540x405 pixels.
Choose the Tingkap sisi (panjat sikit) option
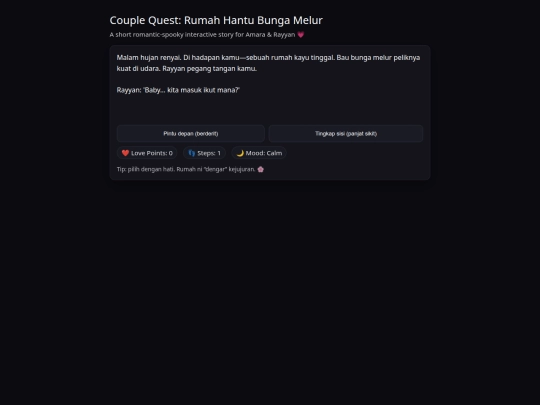pos(346,134)
